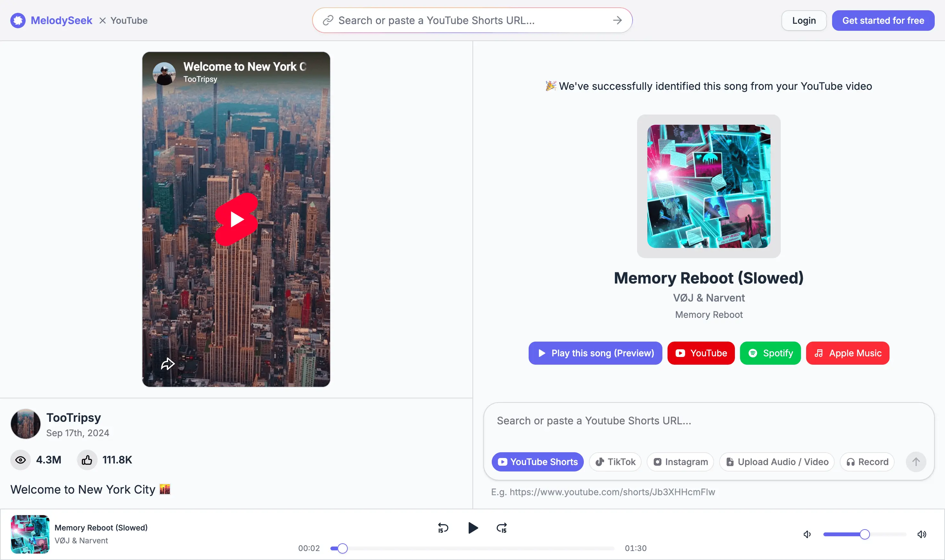The width and height of the screenshot is (945, 560).
Task: Open the MelodySeek home link text
Action: (x=61, y=21)
